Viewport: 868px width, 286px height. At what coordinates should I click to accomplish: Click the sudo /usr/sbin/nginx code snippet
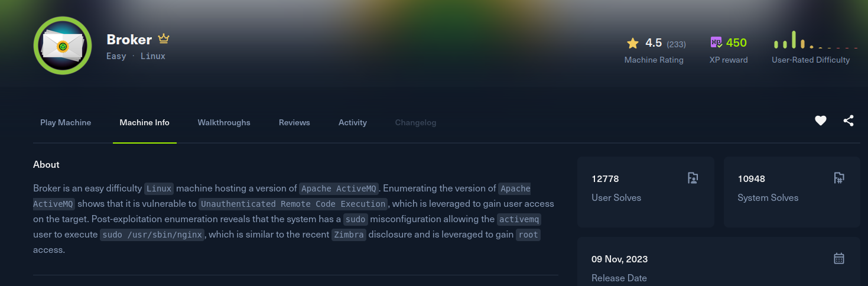[152, 235]
